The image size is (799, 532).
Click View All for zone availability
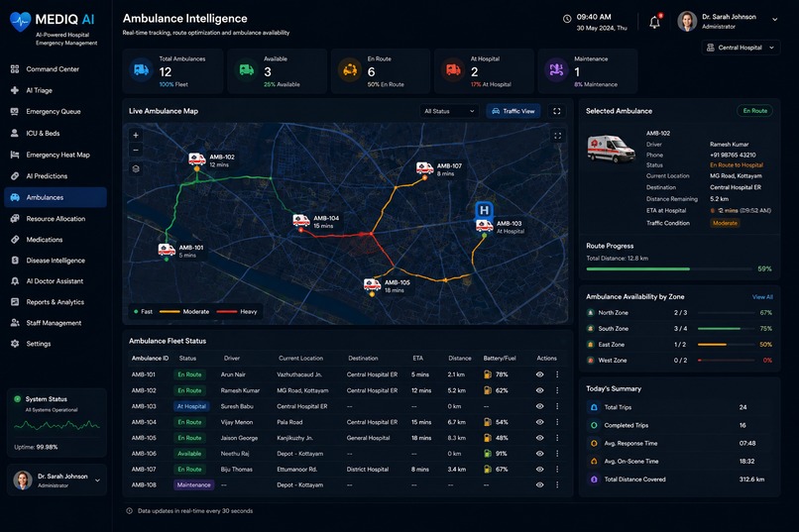click(x=762, y=297)
